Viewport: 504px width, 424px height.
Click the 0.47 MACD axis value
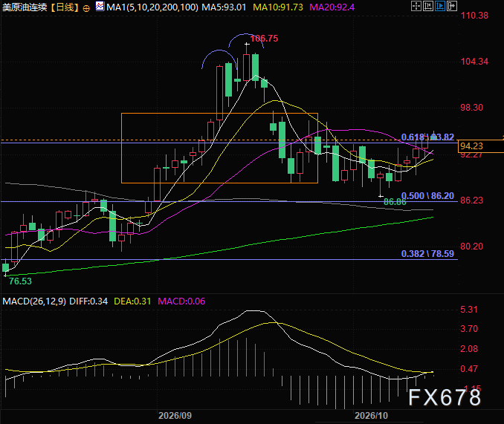coord(469,368)
